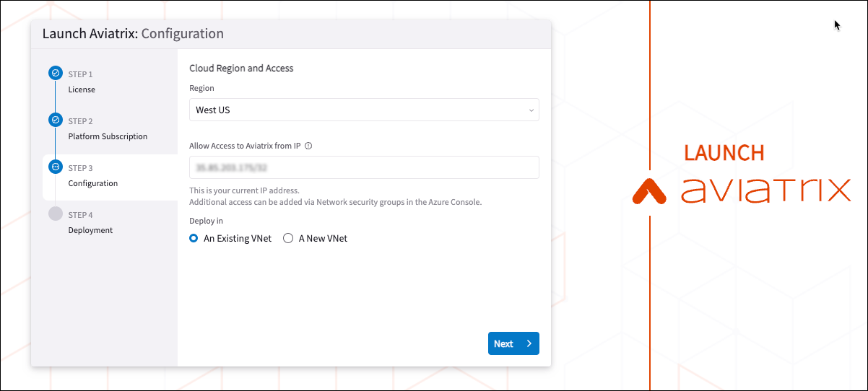This screenshot has width=868, height=391.
Task: Go to the License step label
Action: (82, 89)
